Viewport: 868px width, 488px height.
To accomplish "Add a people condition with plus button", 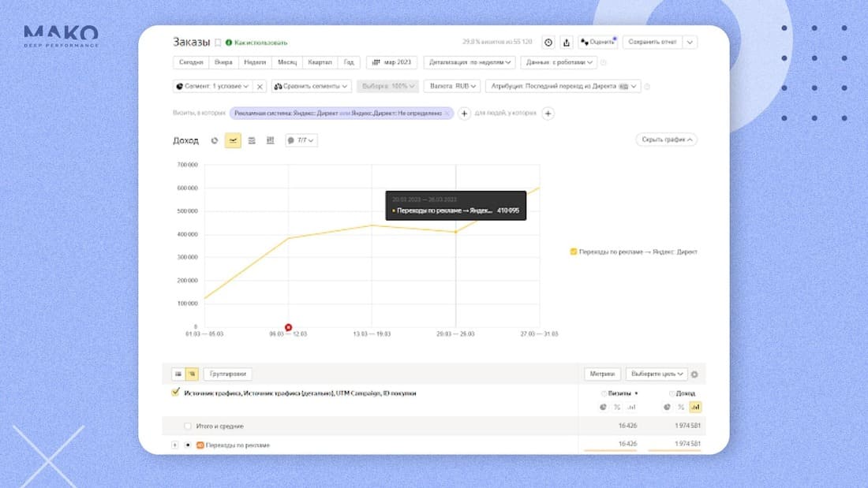I will 548,114.
